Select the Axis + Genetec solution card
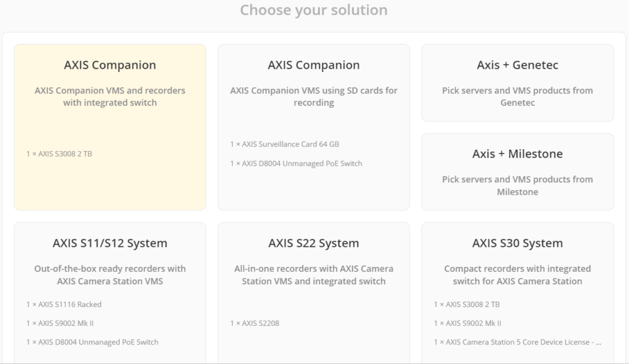 518,82
